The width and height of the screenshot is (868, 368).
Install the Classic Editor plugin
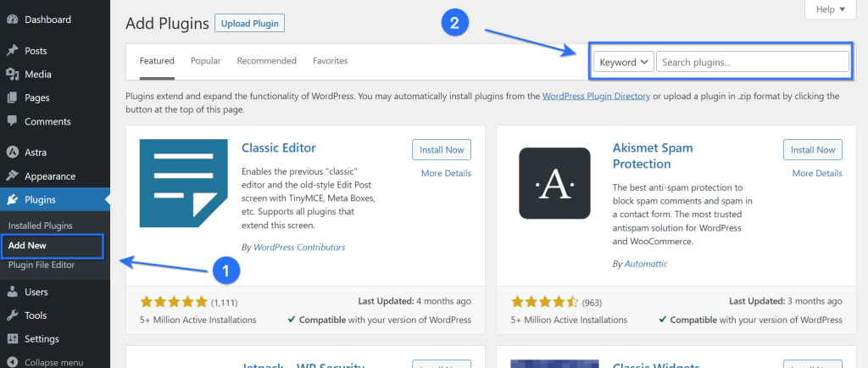[x=442, y=150]
